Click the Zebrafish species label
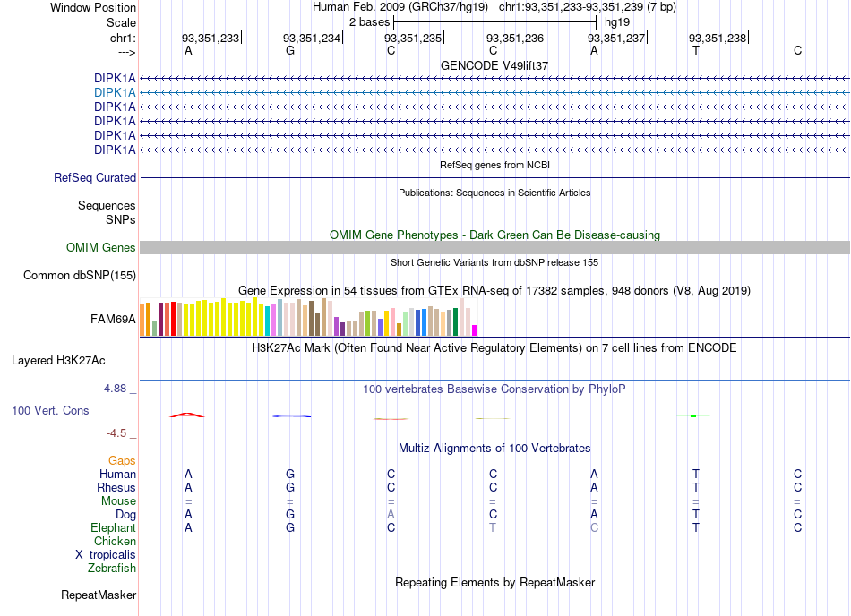 pyautogui.click(x=112, y=569)
